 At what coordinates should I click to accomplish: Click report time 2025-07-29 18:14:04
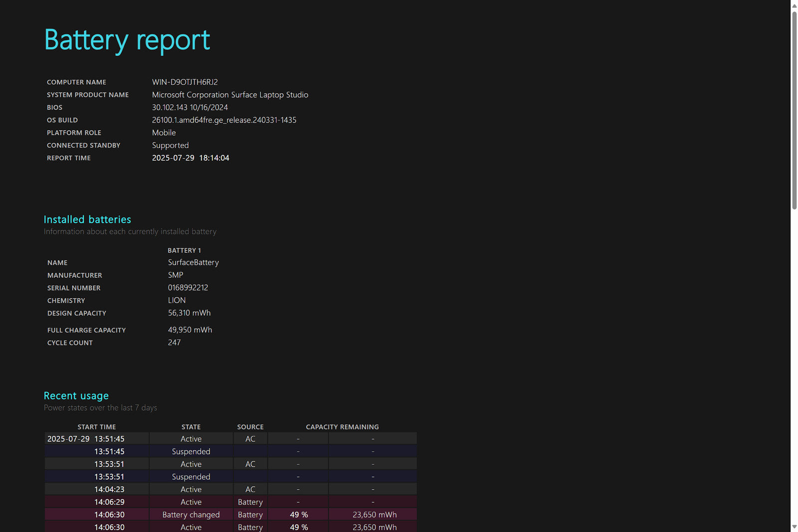pos(191,158)
